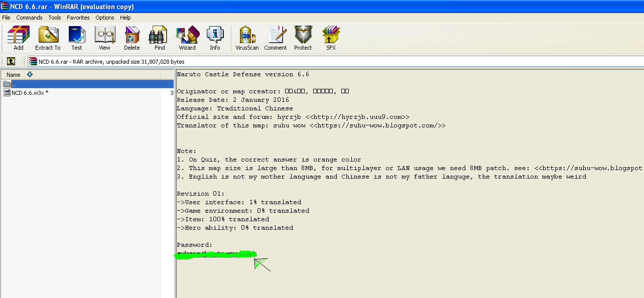Click the Protect archive icon
Image resolution: width=644 pixels, height=298 pixels.
tap(303, 38)
